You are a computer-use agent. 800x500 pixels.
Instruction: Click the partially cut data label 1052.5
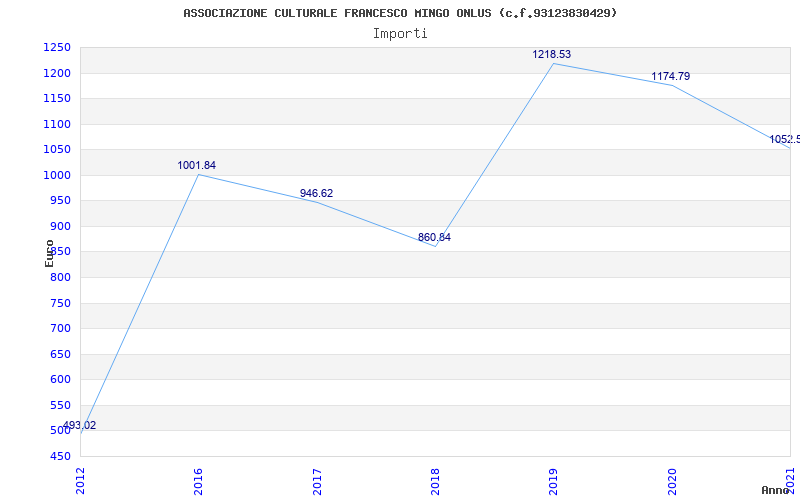[785, 139]
